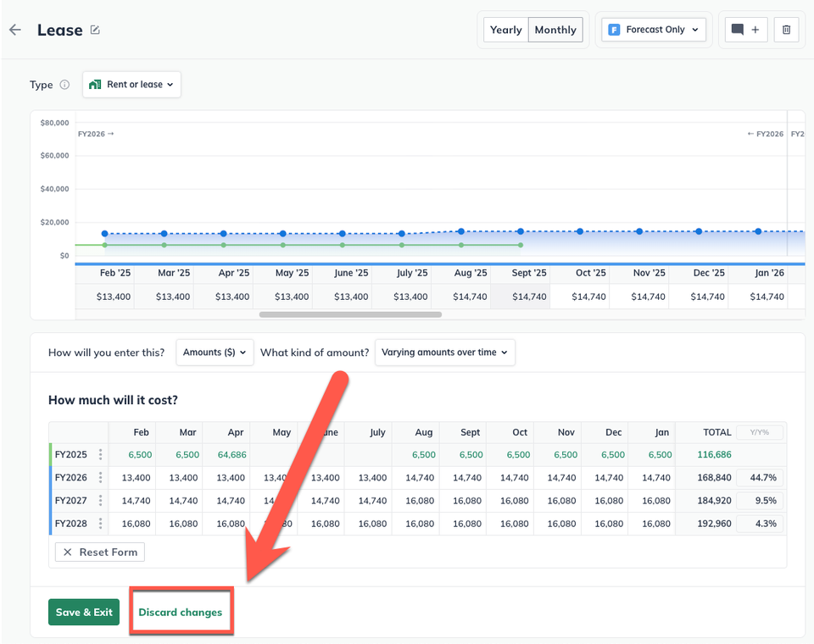Click the Oct '25 forecast data point
Screen dimensions: 814x644
point(580,231)
